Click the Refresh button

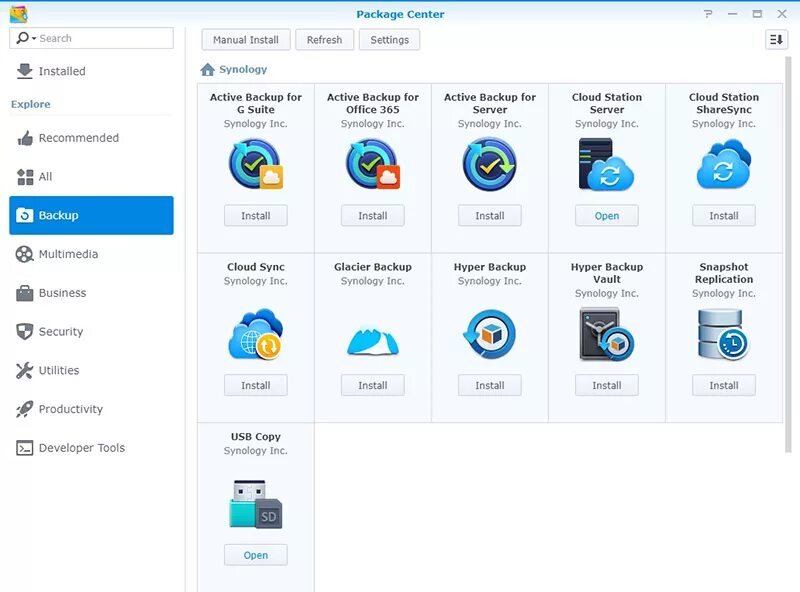click(x=324, y=40)
